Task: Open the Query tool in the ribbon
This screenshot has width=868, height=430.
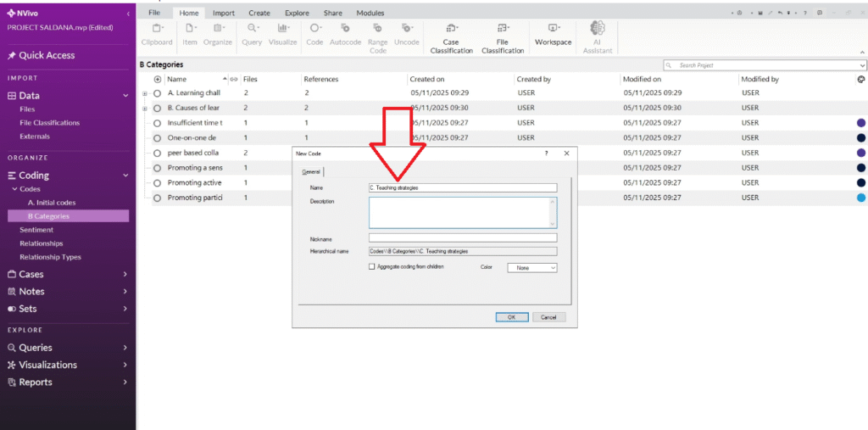Action: (x=252, y=29)
